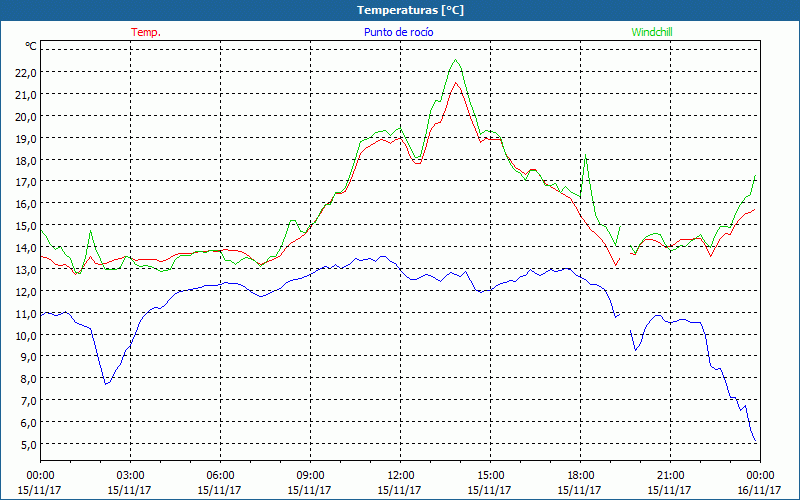
Task: Click the "6,0" y-axis value
Action: coord(28,423)
